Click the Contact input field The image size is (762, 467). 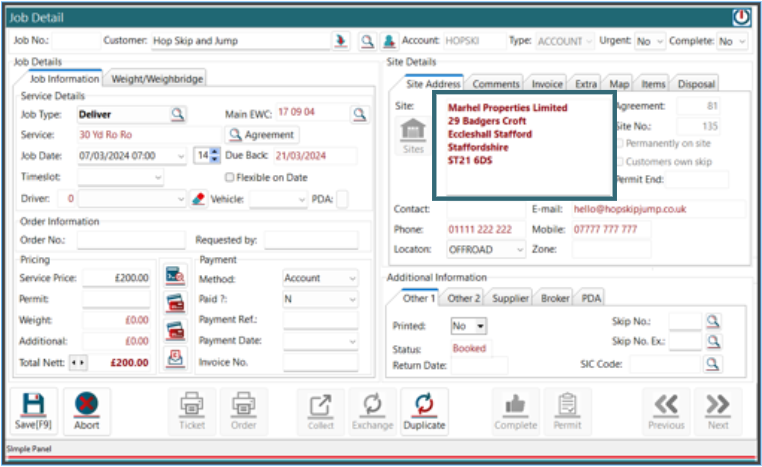pos(485,209)
